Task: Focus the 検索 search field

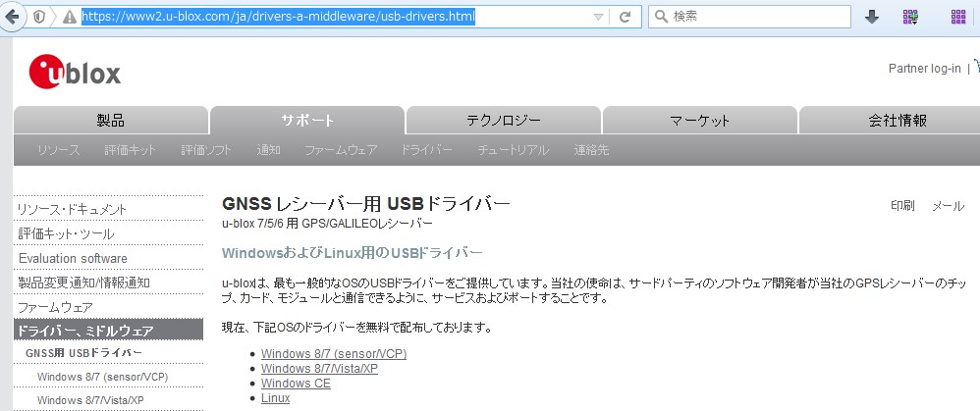Action: click(x=749, y=17)
